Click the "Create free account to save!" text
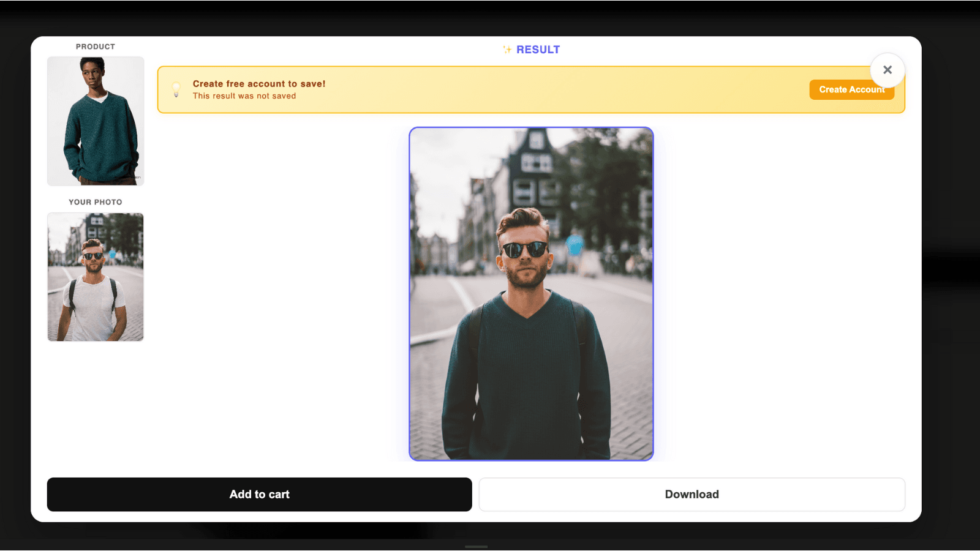 click(259, 83)
